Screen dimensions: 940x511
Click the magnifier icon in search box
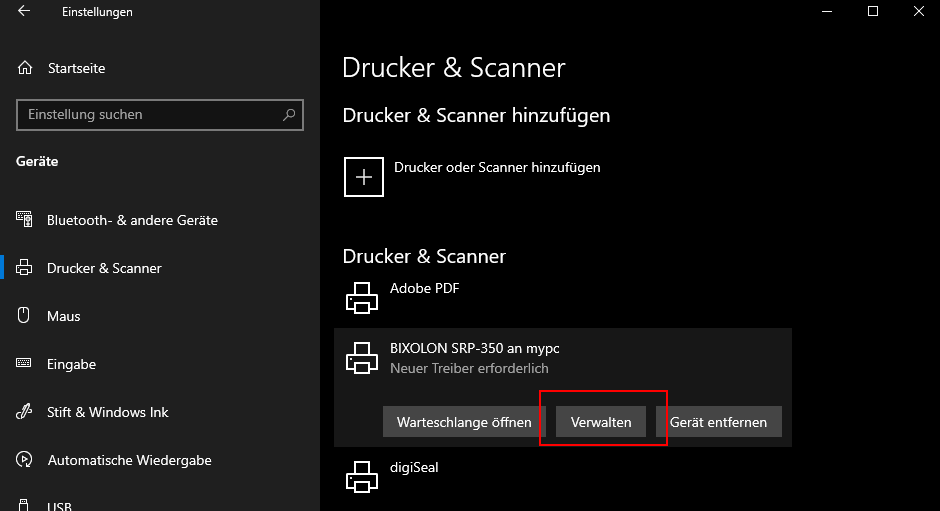[289, 115]
